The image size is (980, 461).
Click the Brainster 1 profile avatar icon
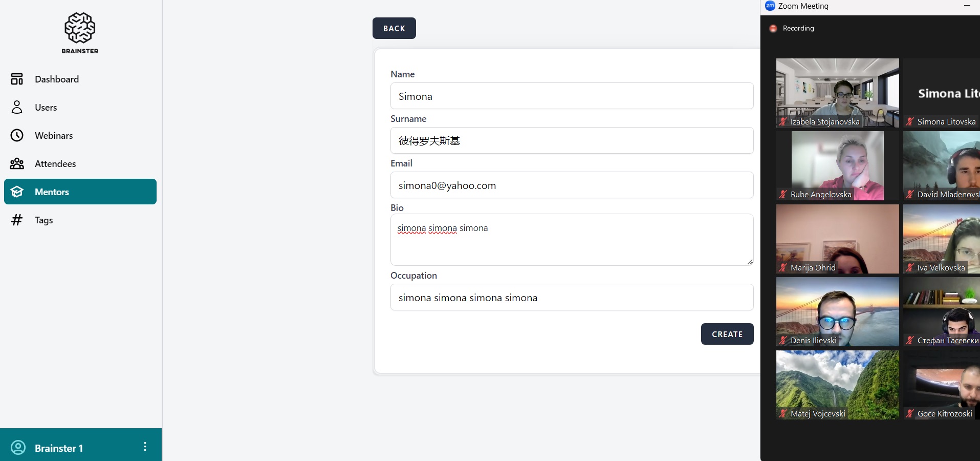(x=18, y=447)
